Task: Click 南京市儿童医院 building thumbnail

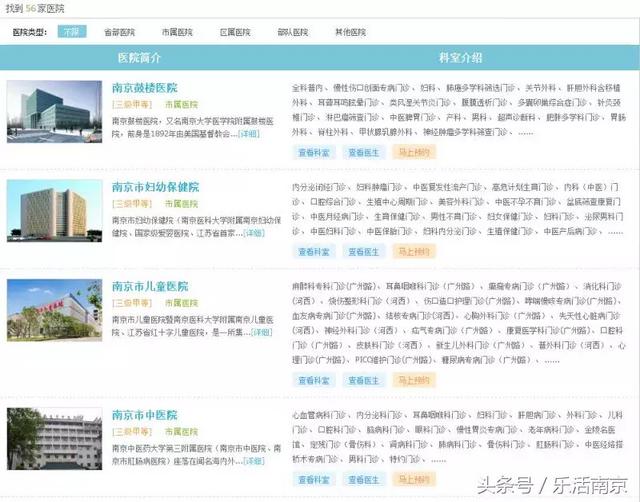Action: (54, 310)
